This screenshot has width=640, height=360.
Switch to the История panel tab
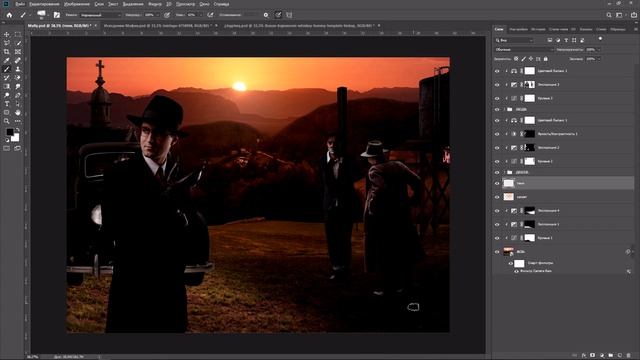click(x=538, y=29)
